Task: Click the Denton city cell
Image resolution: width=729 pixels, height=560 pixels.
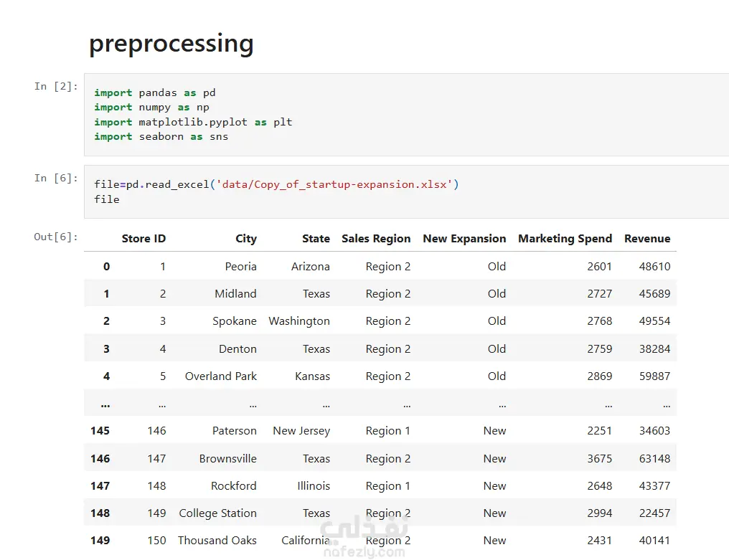Action: point(237,349)
